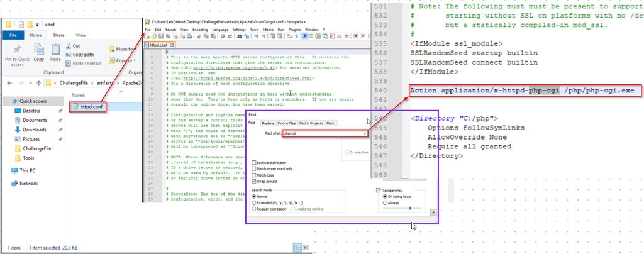This screenshot has width=644, height=254.
Task: Expand the Move to dropdown in Explorer
Action: (135, 49)
